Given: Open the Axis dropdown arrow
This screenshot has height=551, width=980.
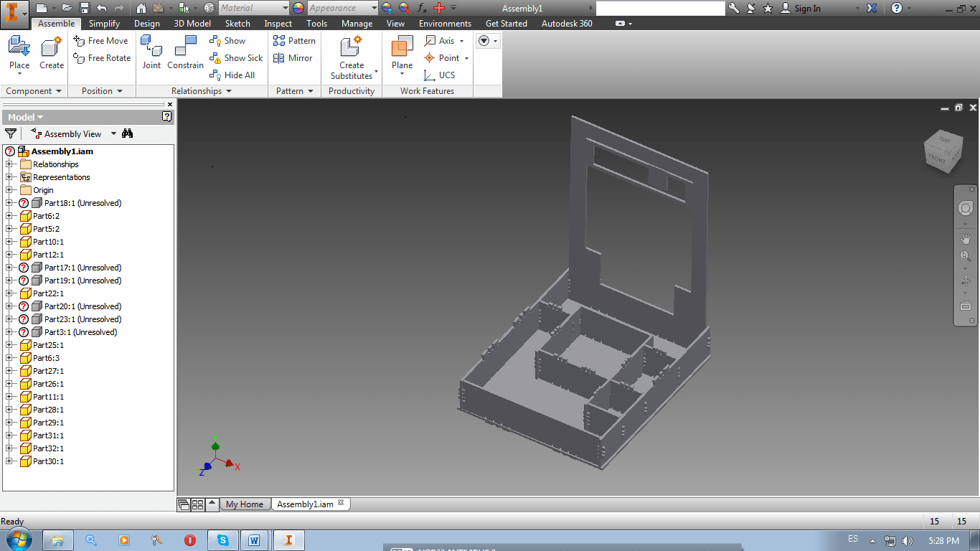Looking at the screenshot, I should click(462, 41).
